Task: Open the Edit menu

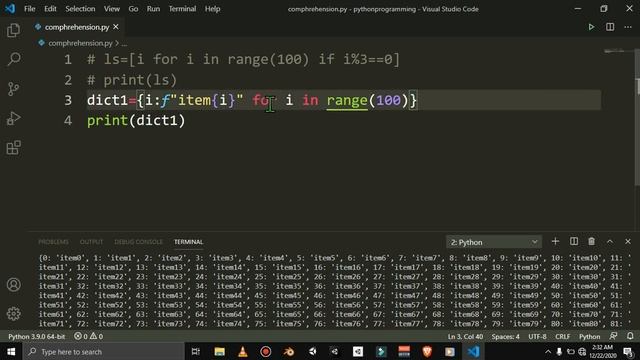Action: coord(50,9)
